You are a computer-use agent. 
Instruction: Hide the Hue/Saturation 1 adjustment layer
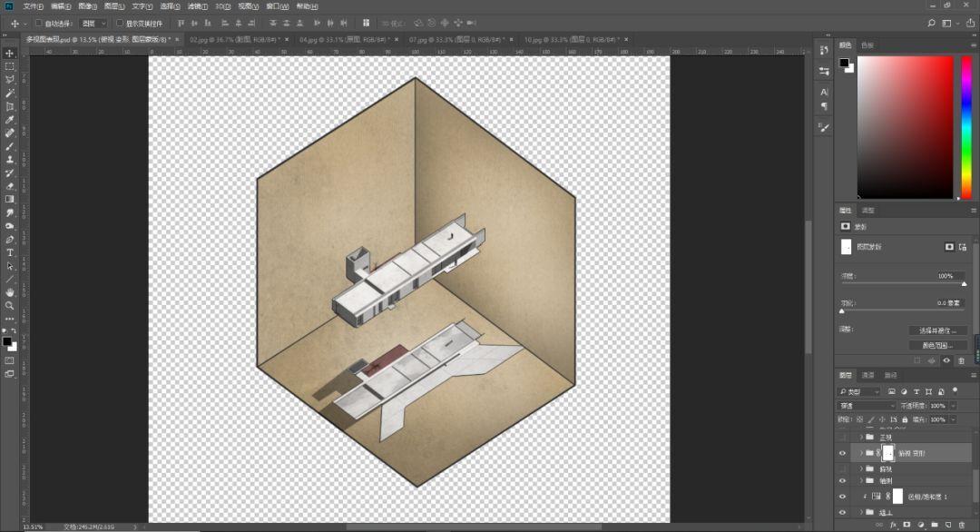tap(842, 497)
